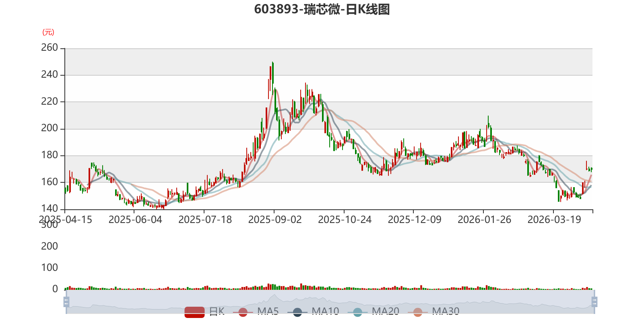Click the 2025-09-02 date label

point(275,220)
